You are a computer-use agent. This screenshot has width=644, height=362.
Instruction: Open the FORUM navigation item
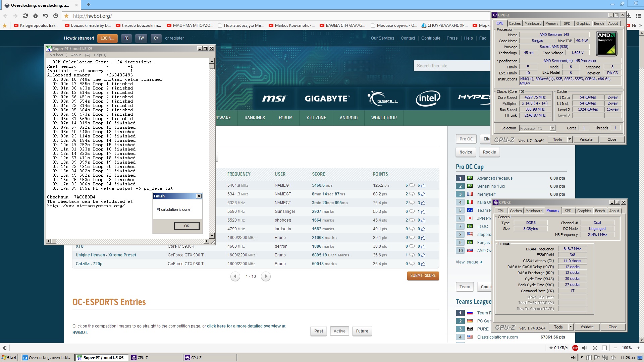point(285,118)
